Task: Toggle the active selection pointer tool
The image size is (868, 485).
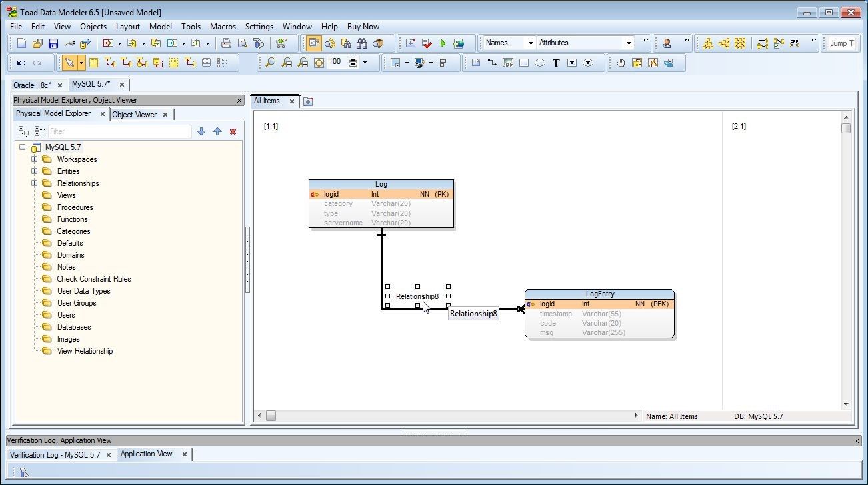Action: (69, 61)
